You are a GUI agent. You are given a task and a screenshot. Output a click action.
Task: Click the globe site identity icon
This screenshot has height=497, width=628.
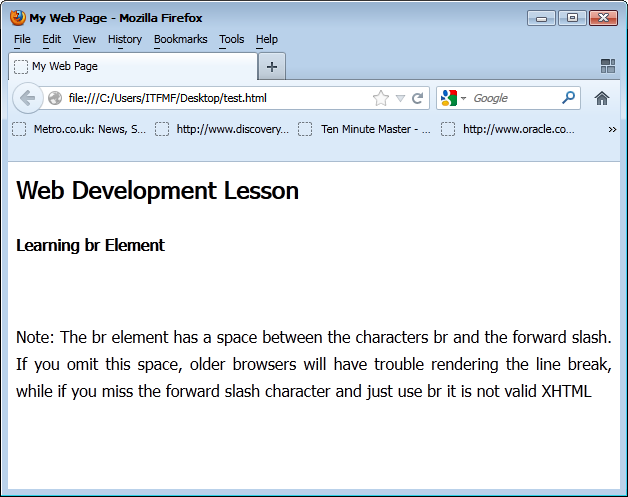(x=55, y=98)
